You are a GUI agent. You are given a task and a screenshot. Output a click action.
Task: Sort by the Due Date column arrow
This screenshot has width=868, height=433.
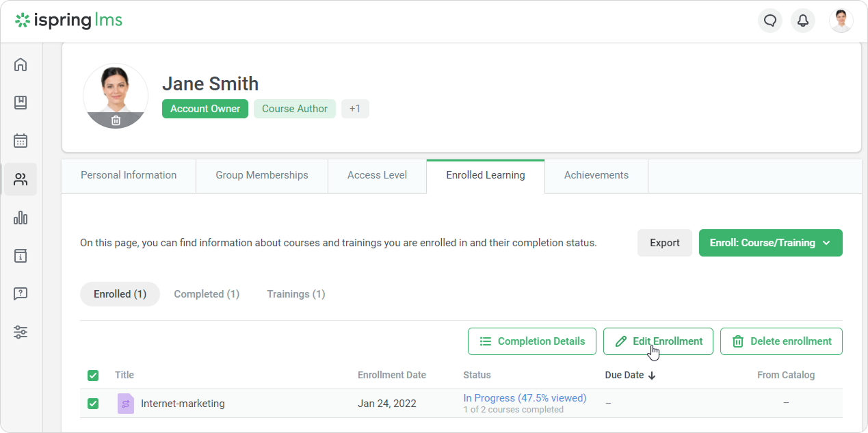coord(652,376)
